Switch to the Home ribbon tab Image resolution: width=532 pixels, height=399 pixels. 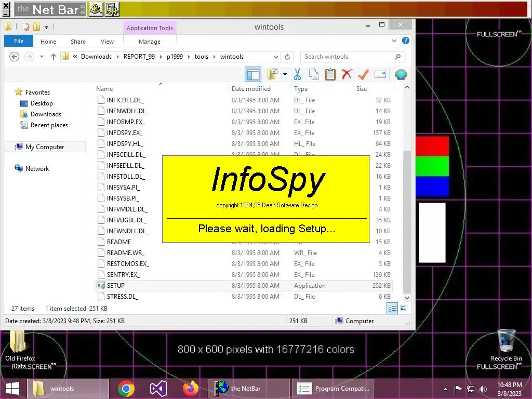[x=48, y=42]
